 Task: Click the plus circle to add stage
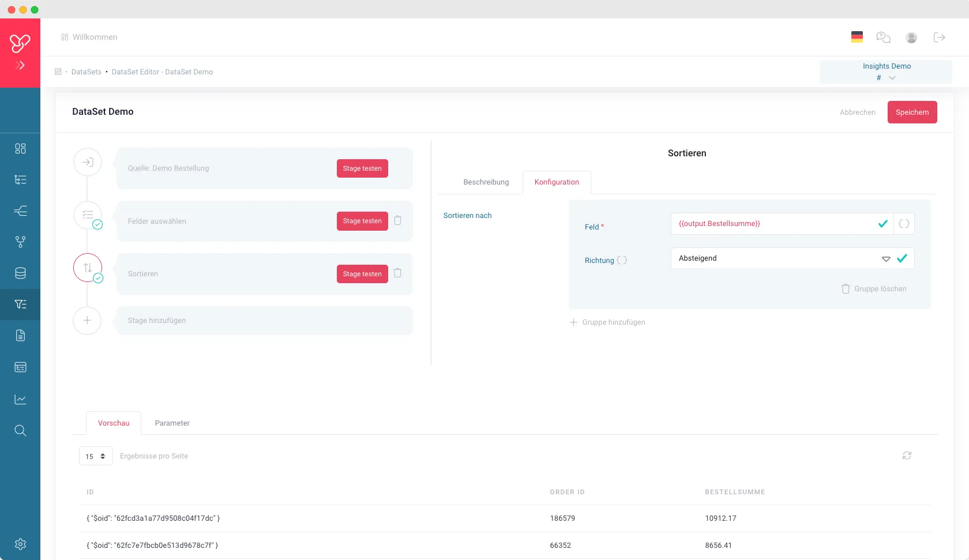tap(87, 320)
